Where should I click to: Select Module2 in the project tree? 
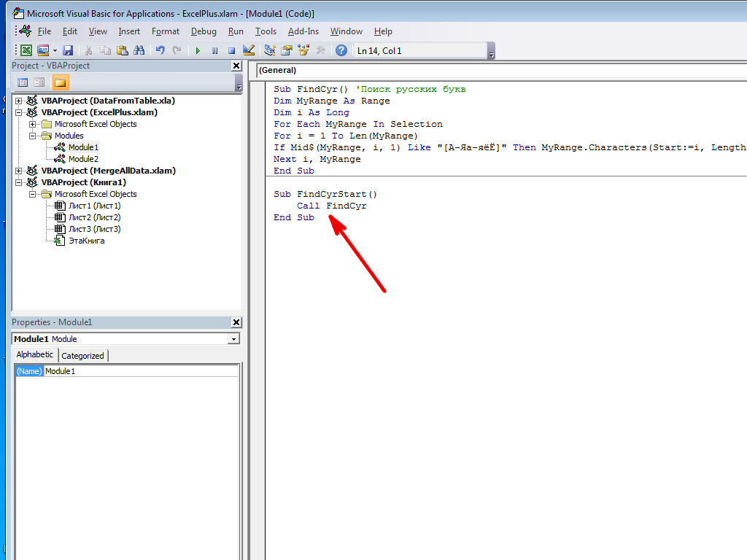tap(83, 159)
